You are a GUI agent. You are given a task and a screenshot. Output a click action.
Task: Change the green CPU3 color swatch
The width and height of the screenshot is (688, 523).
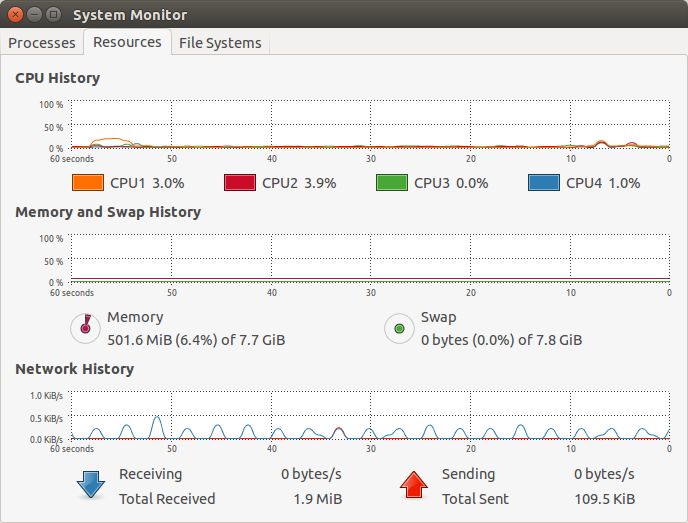tap(392, 183)
